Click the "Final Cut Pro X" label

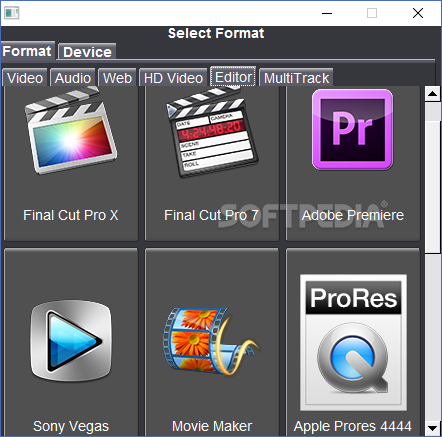click(x=71, y=215)
